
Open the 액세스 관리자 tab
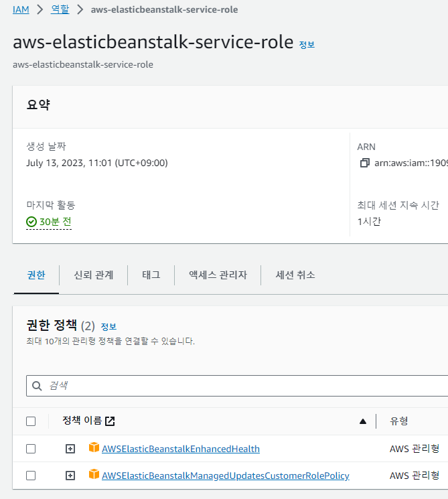(x=218, y=275)
